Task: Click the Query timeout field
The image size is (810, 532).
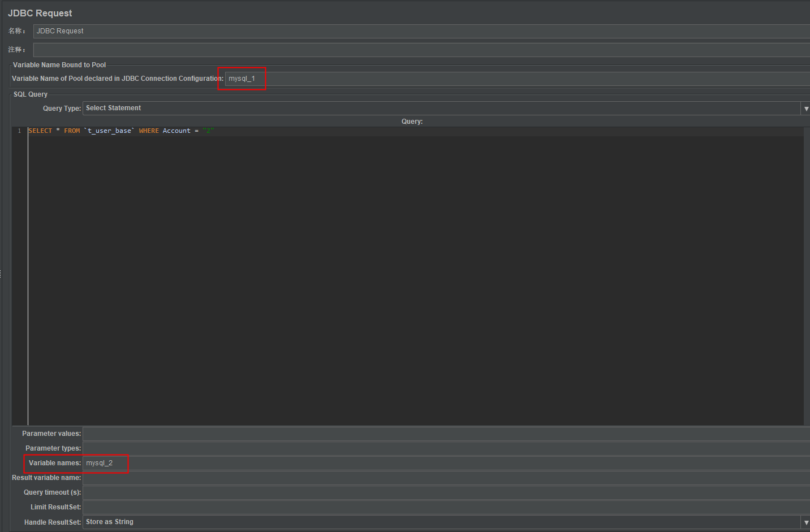Action: (446, 492)
